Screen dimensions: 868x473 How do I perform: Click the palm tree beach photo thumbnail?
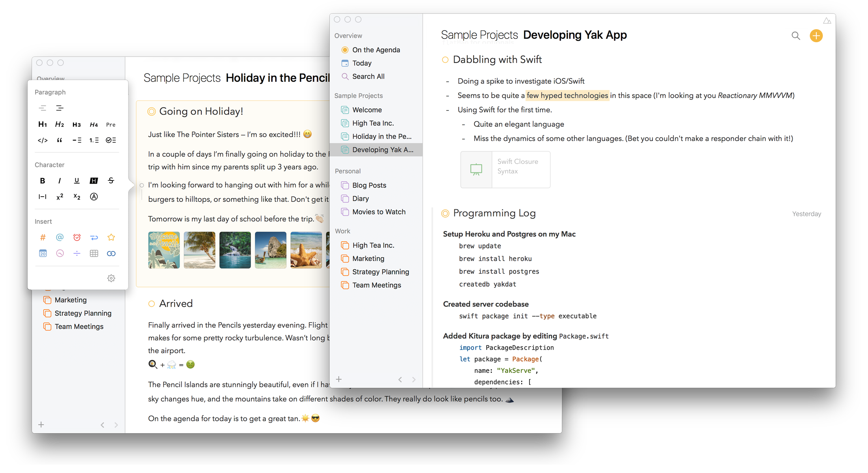coord(199,250)
